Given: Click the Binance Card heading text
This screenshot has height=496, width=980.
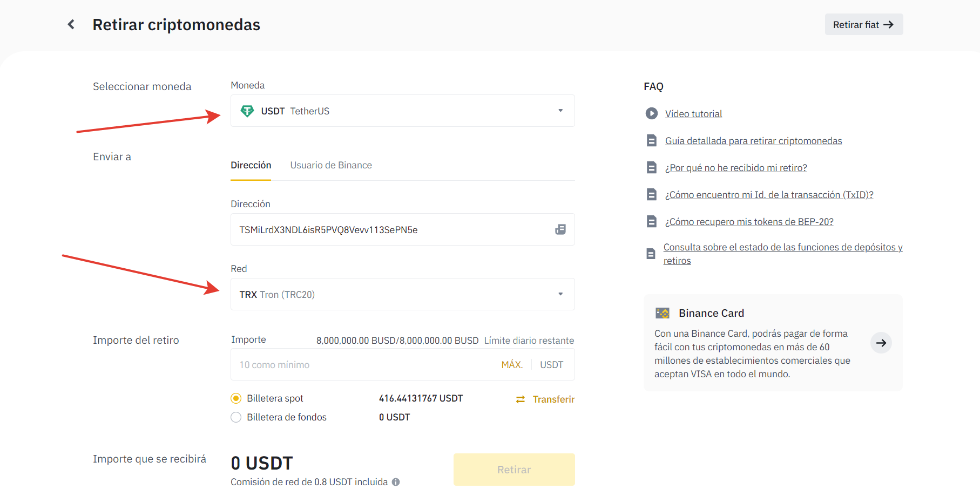Looking at the screenshot, I should (x=711, y=313).
